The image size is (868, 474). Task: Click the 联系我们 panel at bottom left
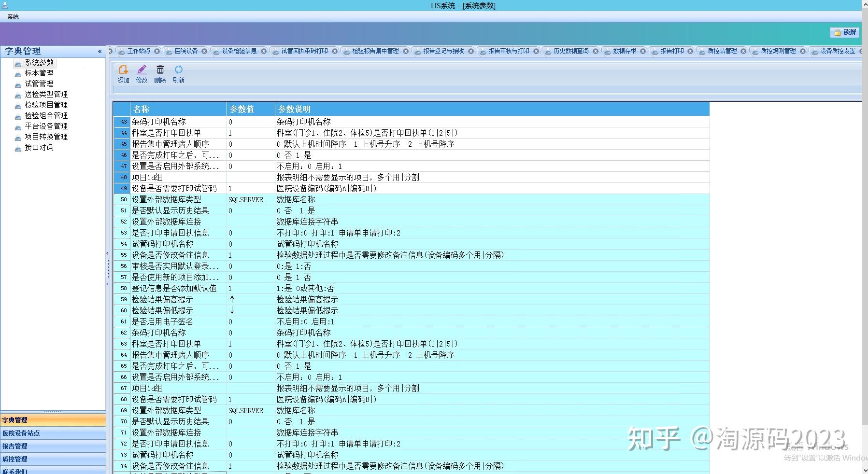click(53, 471)
